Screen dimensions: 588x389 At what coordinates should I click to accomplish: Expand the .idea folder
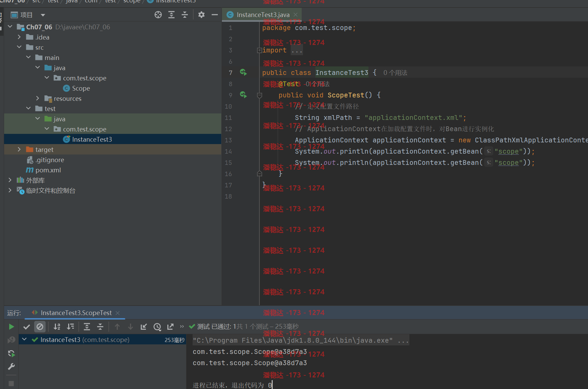coord(19,37)
